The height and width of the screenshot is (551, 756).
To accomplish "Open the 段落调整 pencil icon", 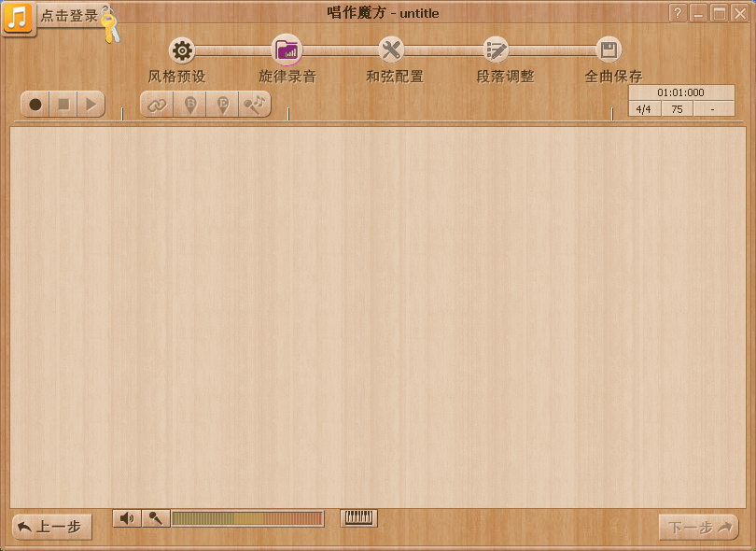I will (496, 50).
